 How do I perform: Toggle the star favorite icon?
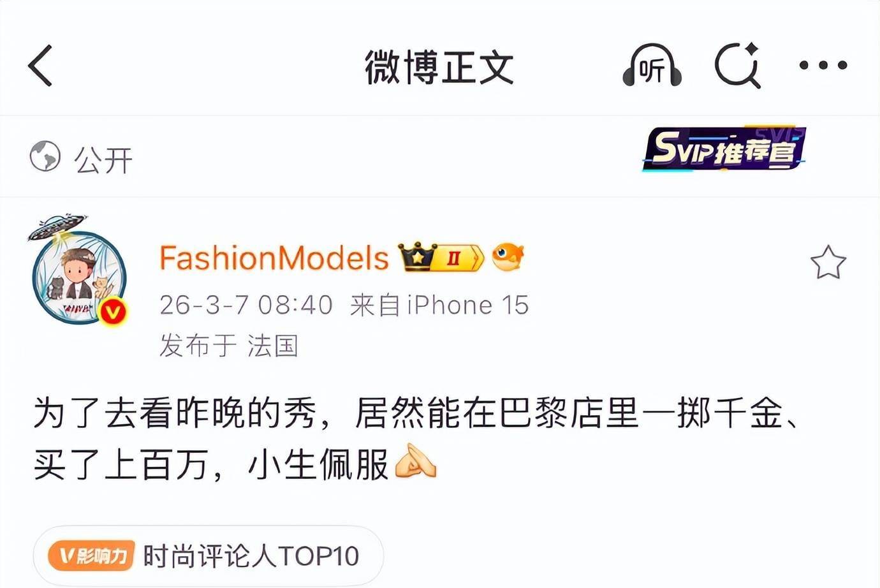828,262
